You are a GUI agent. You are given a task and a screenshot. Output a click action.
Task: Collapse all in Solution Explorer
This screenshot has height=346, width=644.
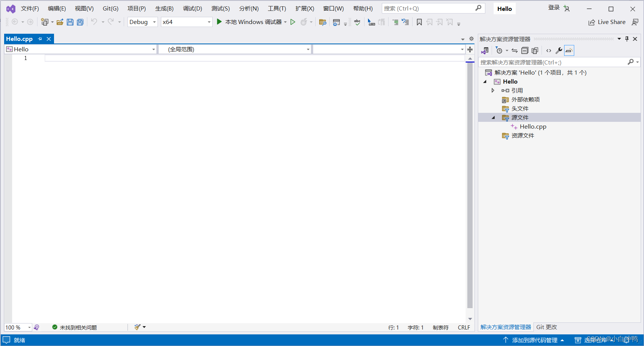click(x=525, y=51)
